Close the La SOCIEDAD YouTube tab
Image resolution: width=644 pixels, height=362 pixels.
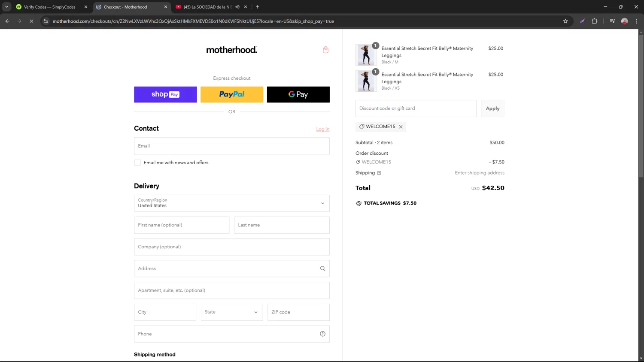246,7
